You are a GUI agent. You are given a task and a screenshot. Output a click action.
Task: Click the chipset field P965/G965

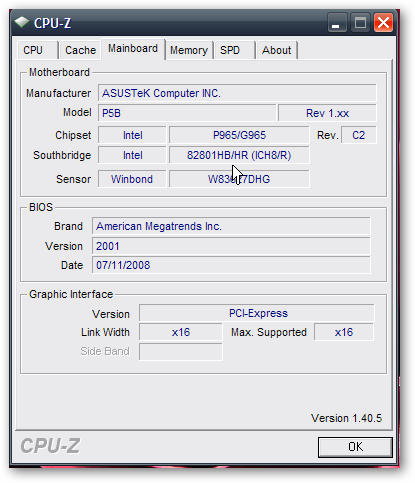tap(239, 135)
